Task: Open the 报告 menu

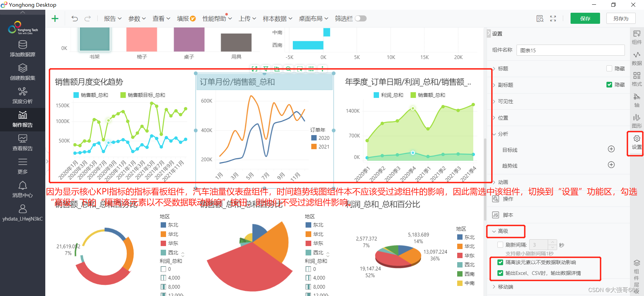Action: pos(113,18)
